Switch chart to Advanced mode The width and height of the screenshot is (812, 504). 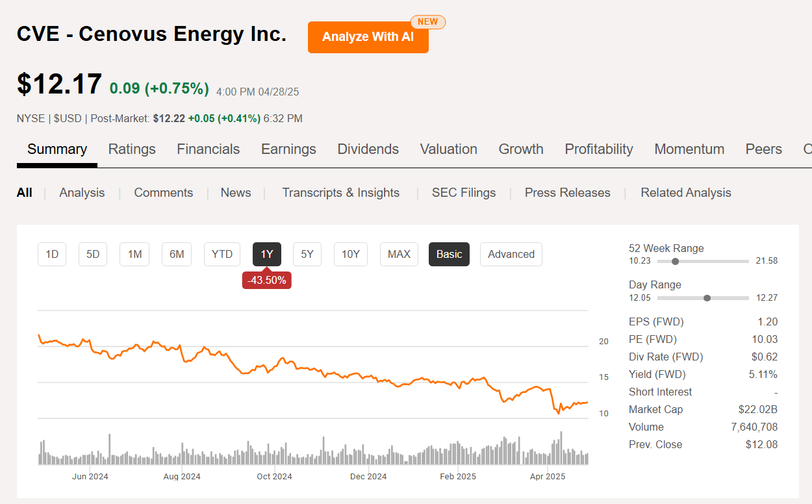(x=511, y=254)
